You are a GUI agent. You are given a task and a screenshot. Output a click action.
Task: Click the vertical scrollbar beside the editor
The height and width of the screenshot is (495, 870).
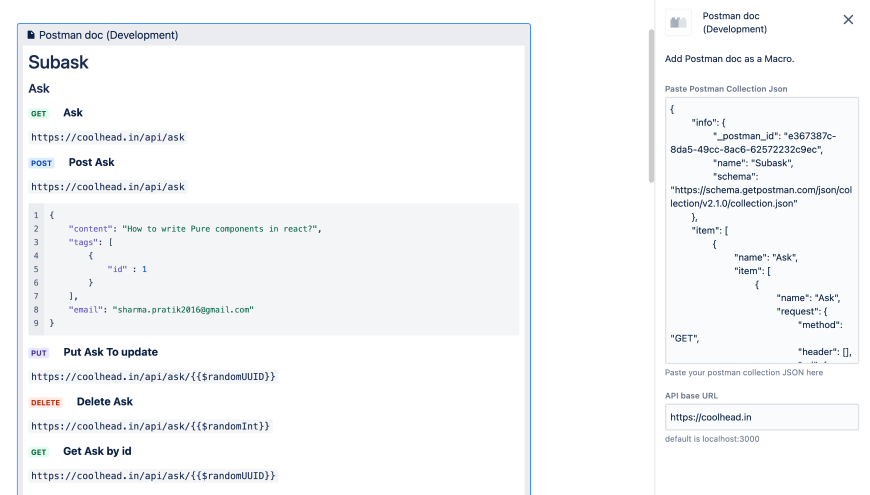coord(652,100)
